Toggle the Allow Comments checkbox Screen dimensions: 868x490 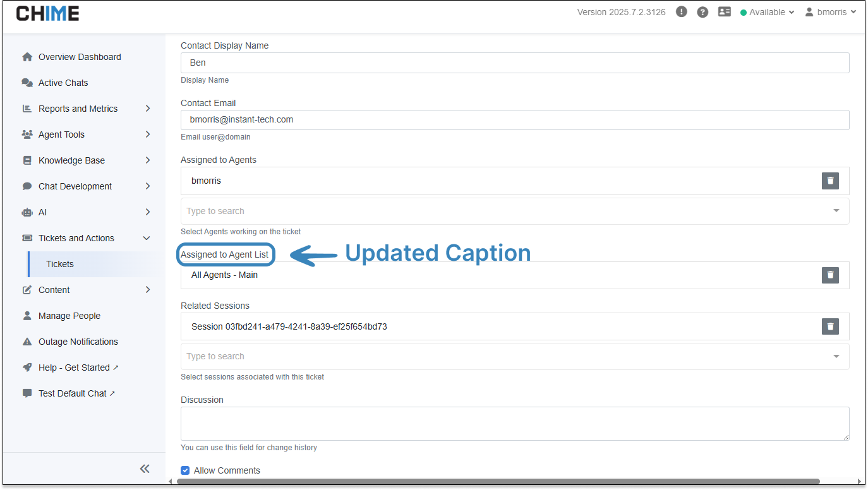pyautogui.click(x=185, y=470)
